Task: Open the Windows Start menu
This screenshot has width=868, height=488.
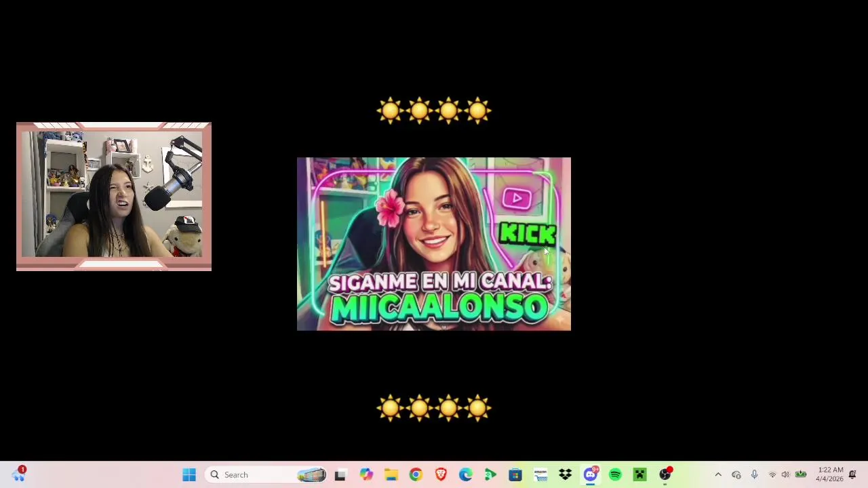Action: pos(189,474)
